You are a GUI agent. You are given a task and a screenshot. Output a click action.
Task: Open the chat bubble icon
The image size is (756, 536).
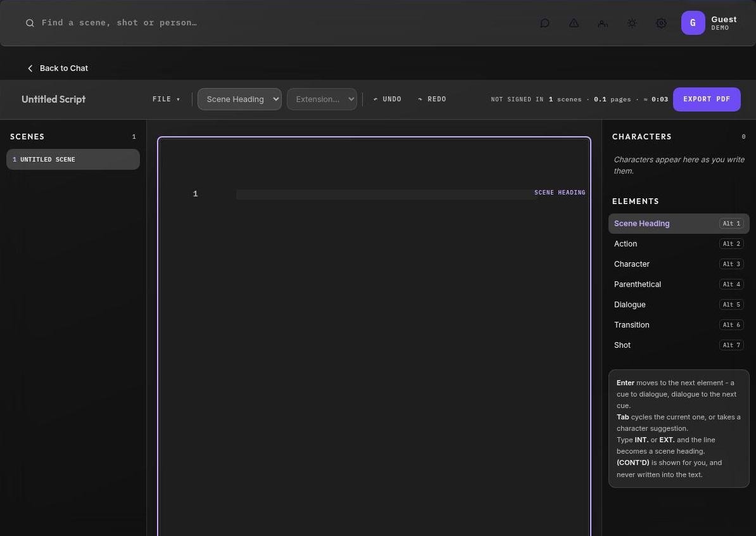(x=545, y=23)
